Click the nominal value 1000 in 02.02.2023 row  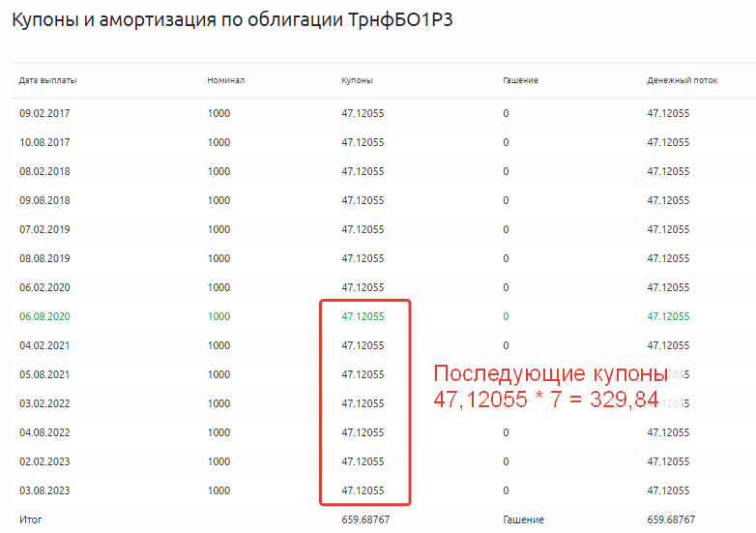[x=218, y=461]
